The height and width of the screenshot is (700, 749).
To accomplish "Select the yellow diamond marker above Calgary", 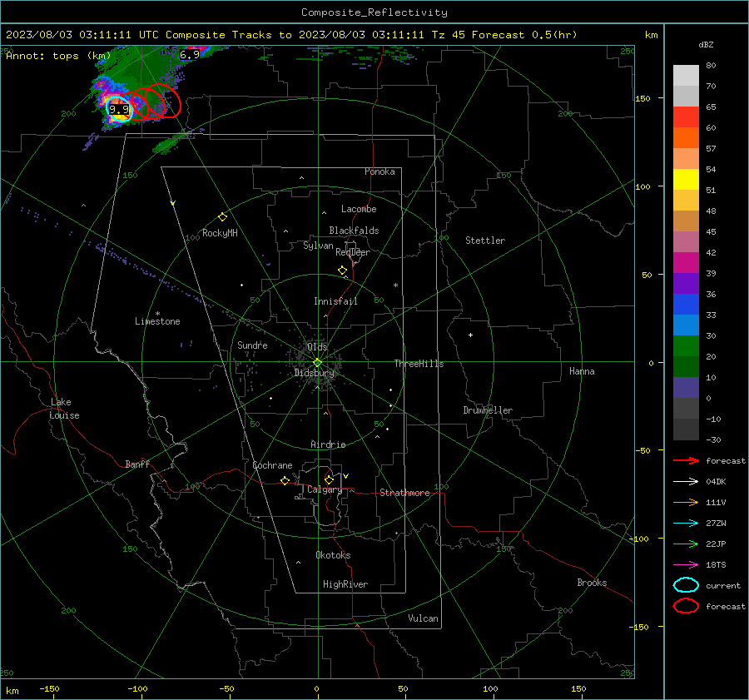I will 329,479.
